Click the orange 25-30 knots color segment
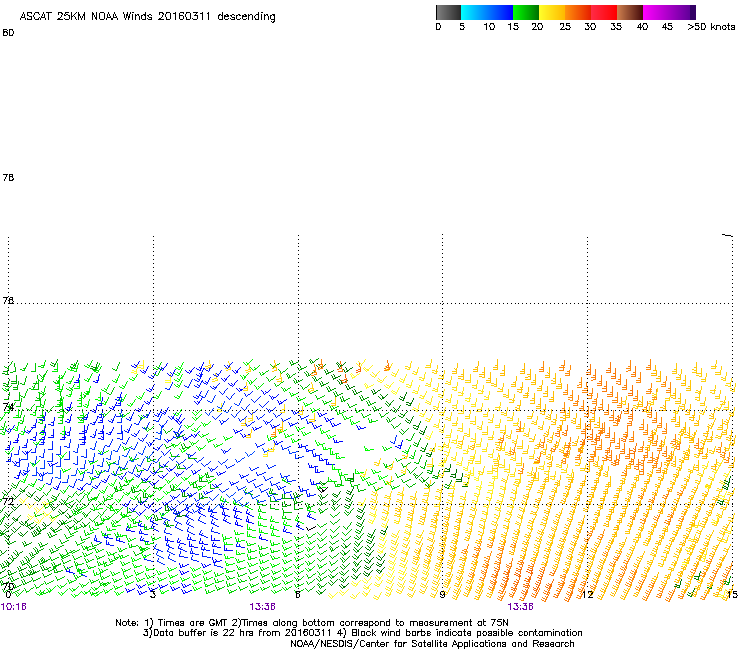Screen dimensions: 740x650 click(578, 12)
